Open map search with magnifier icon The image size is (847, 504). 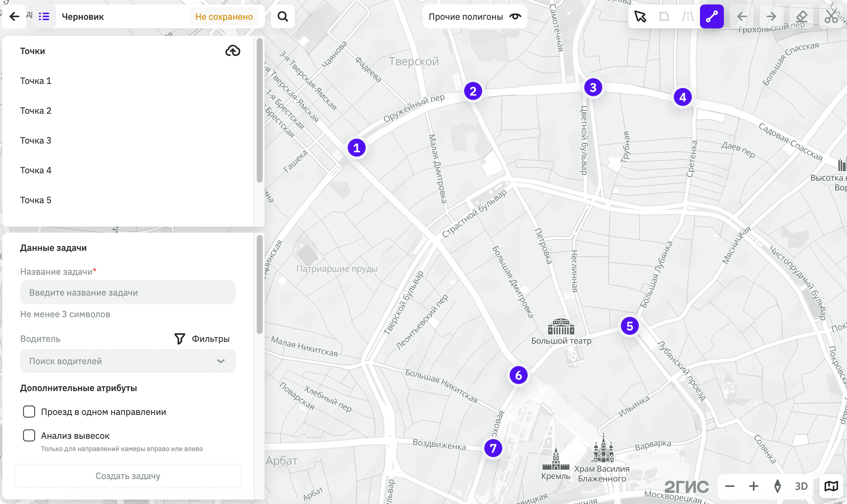tap(283, 16)
